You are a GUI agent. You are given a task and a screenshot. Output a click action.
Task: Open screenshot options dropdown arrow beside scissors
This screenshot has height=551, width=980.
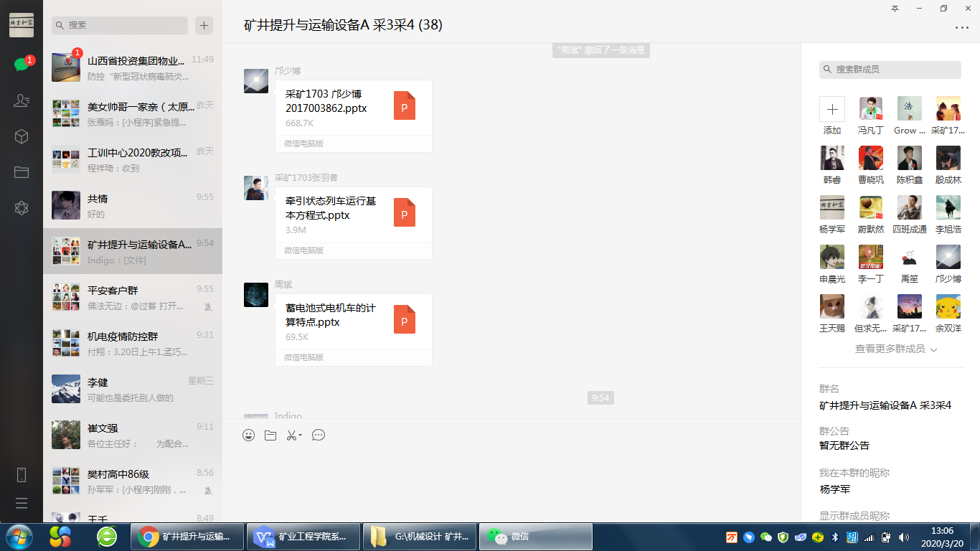click(x=301, y=435)
